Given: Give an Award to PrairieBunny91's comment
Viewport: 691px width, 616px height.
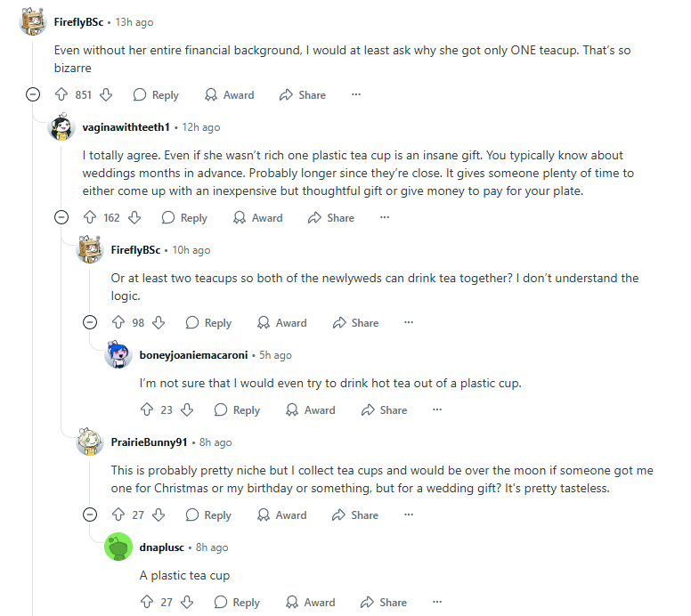Looking at the screenshot, I should click(x=281, y=515).
